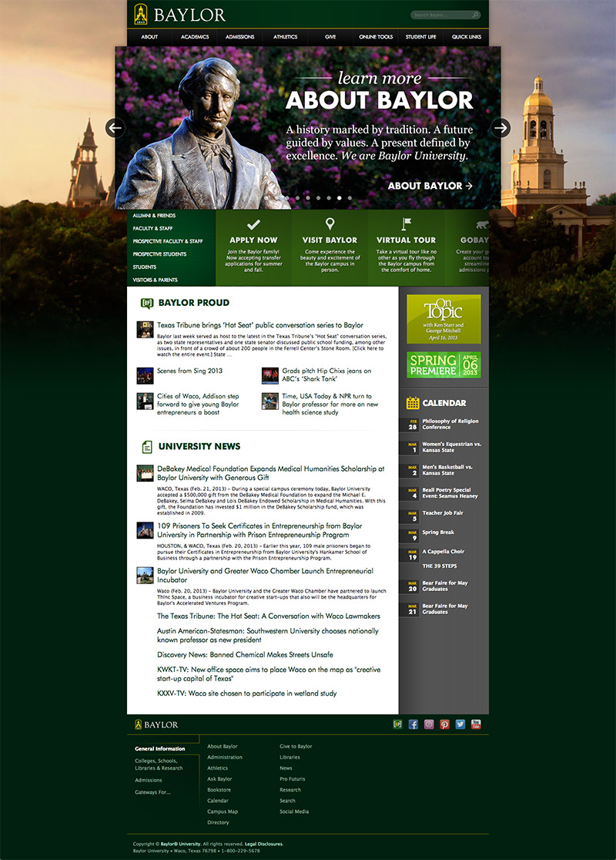The image size is (616, 860).
Task: Open 'Grads pitch Hip Chixs jeans' story
Action: coord(326,375)
